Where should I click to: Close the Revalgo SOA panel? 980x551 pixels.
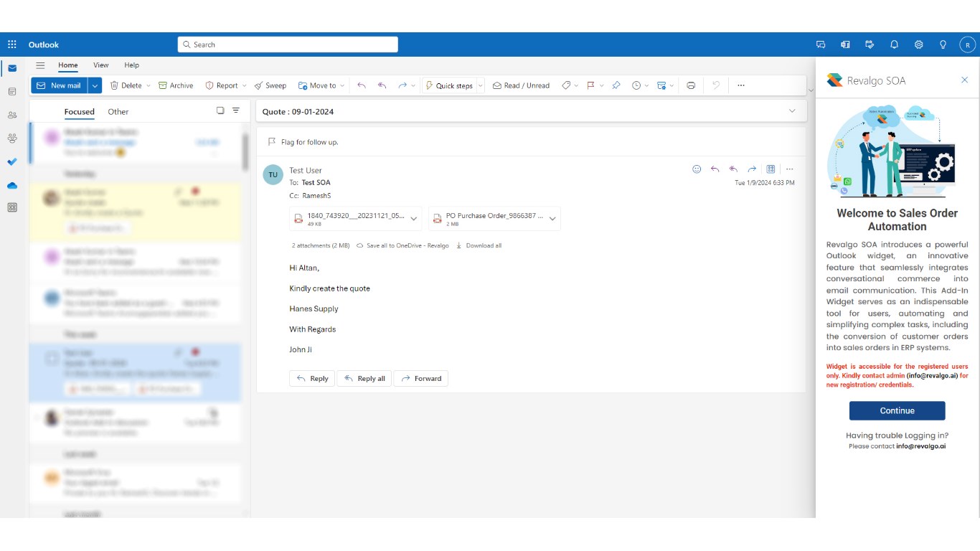pos(964,80)
